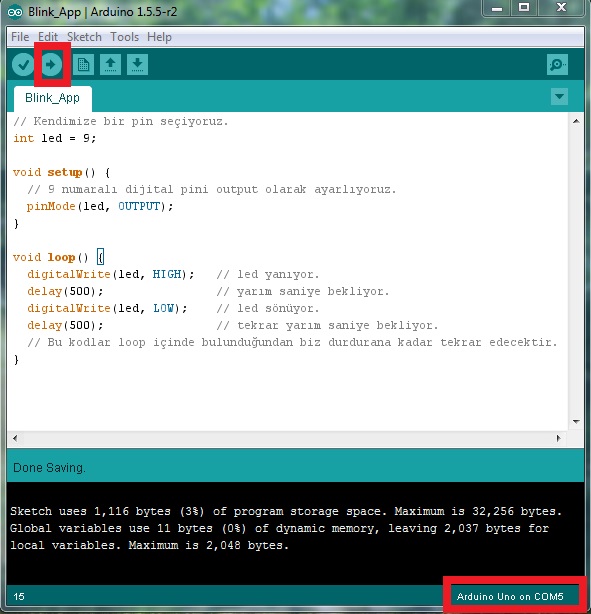
Task: Open the Edit menu
Action: 48,37
